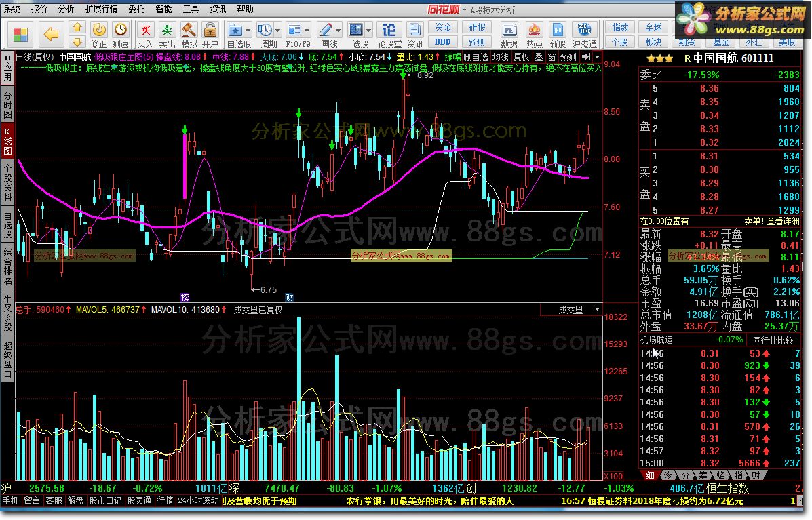Select the 诊 tab below trade list
This screenshot has height=520, width=812.
668,475
